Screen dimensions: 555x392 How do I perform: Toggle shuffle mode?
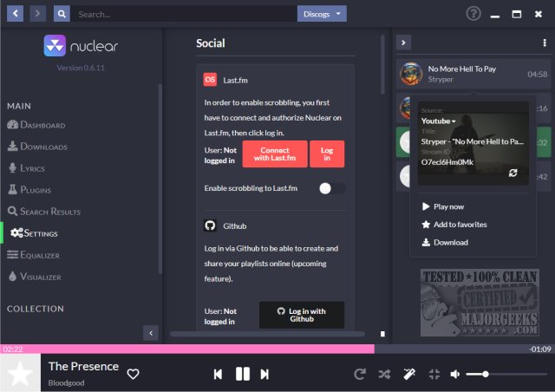(384, 374)
